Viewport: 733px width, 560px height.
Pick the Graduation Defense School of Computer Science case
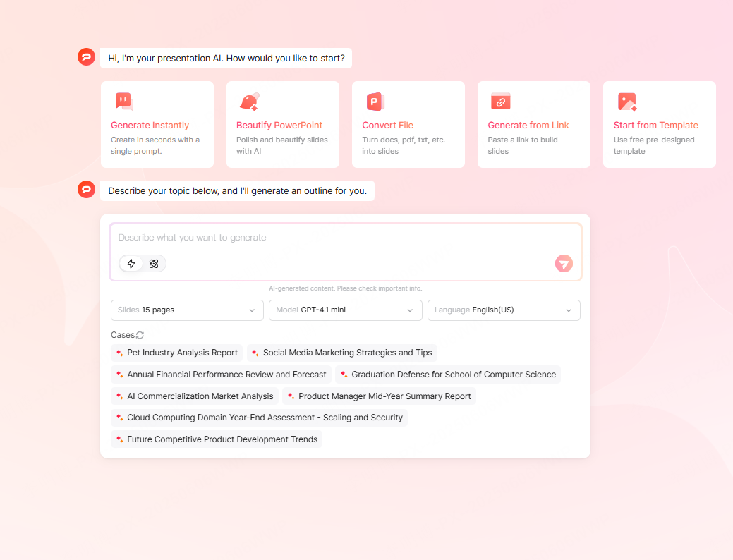(x=448, y=375)
